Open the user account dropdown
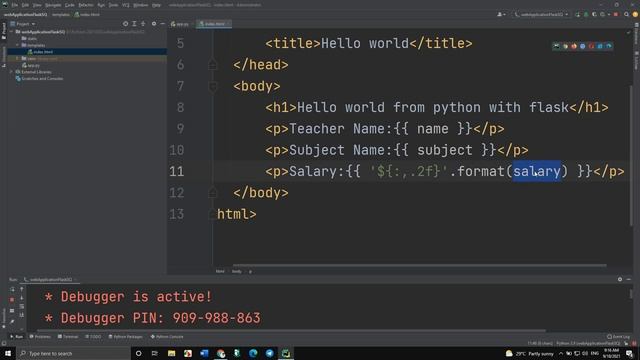This screenshot has width=640, height=360. pos(501,14)
